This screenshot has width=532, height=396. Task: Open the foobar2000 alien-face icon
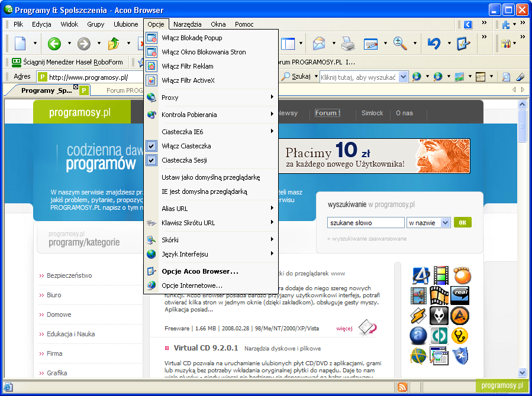439,316
